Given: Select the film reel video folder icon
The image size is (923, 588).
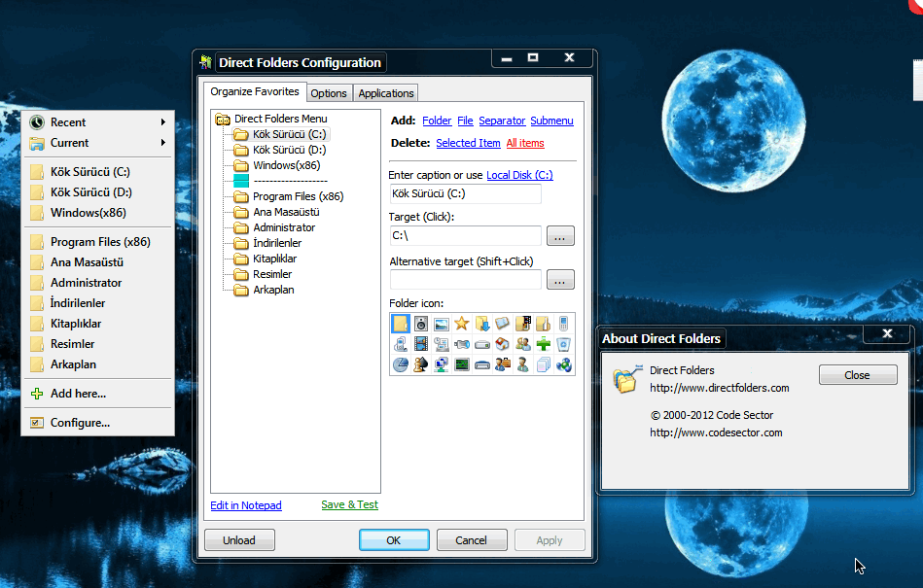Looking at the screenshot, I should (x=421, y=344).
